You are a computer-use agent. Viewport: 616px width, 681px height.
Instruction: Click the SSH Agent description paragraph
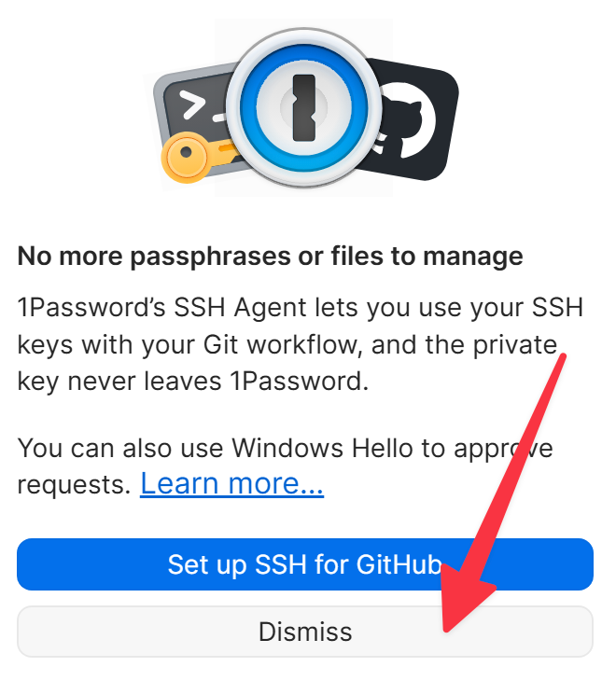300,344
